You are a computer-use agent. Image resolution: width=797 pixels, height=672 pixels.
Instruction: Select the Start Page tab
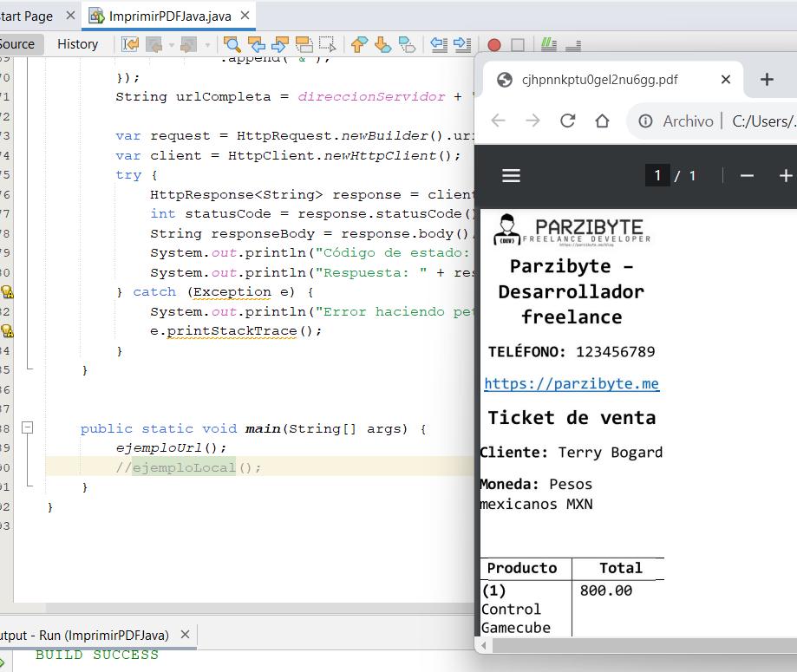(x=26, y=16)
